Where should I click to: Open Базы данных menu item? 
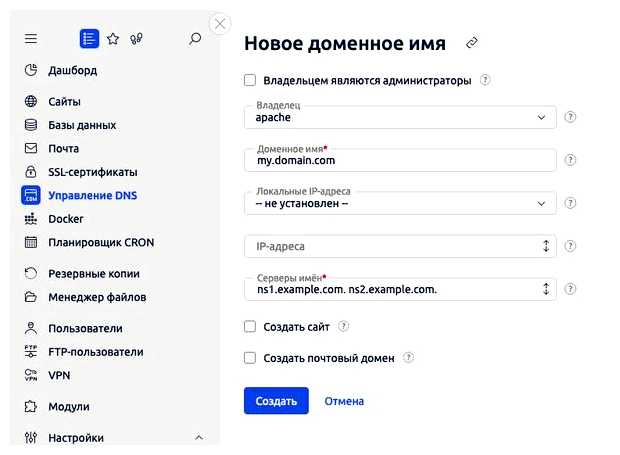tap(82, 125)
